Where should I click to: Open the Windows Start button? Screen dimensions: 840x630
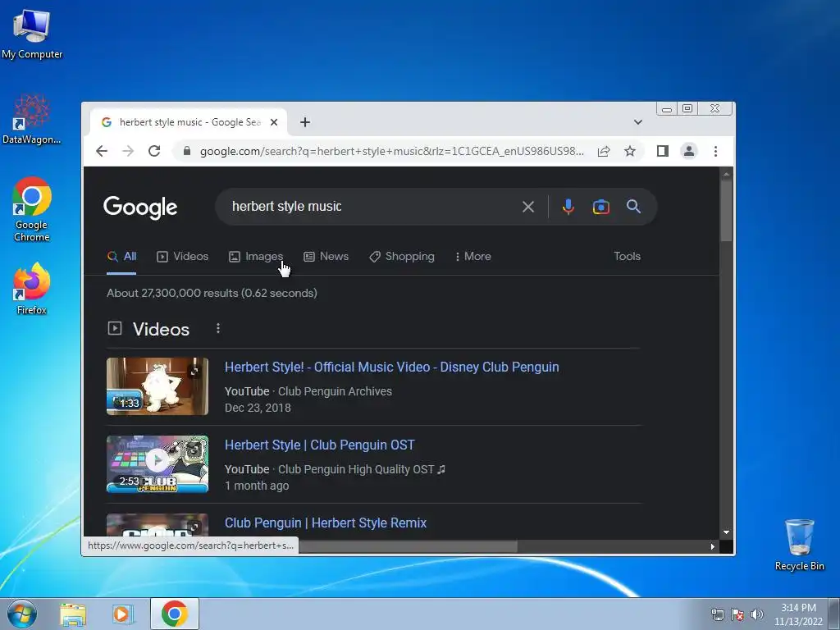point(22,614)
